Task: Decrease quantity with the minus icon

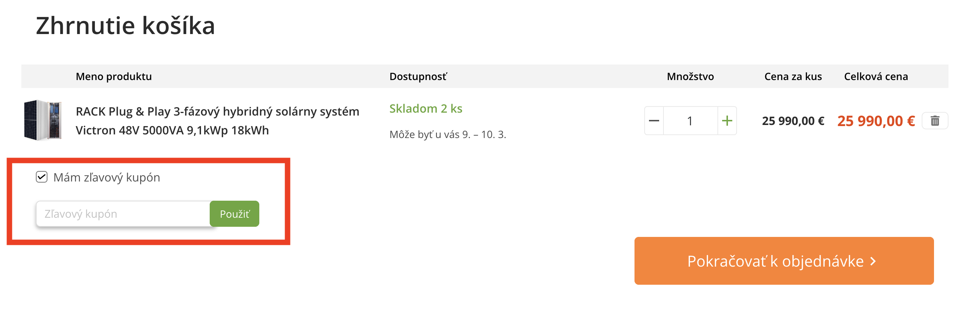Action: click(654, 121)
